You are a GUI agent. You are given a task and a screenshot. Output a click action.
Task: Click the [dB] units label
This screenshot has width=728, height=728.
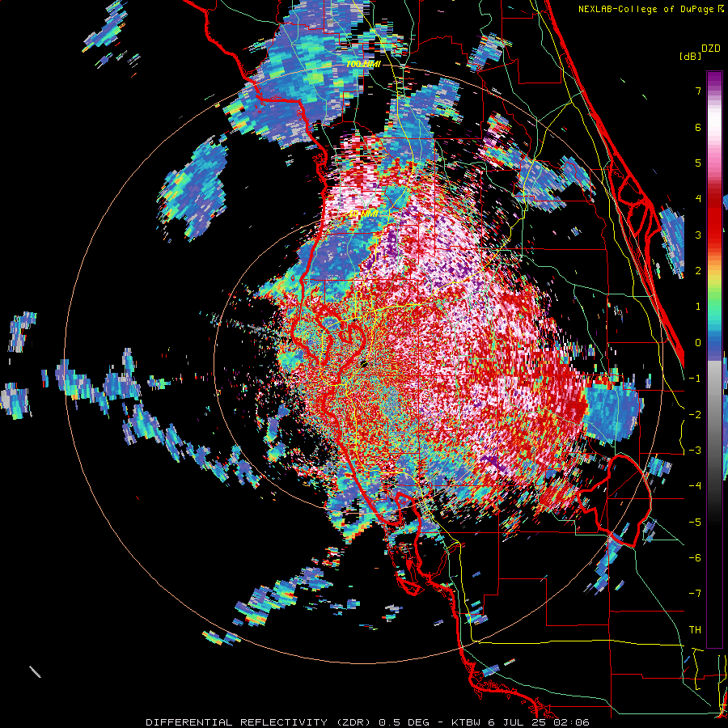691,56
